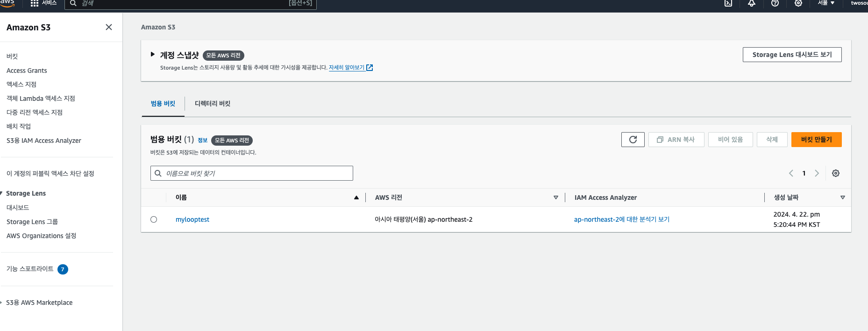
Task: Open the AWS services grid menu
Action: point(35,3)
